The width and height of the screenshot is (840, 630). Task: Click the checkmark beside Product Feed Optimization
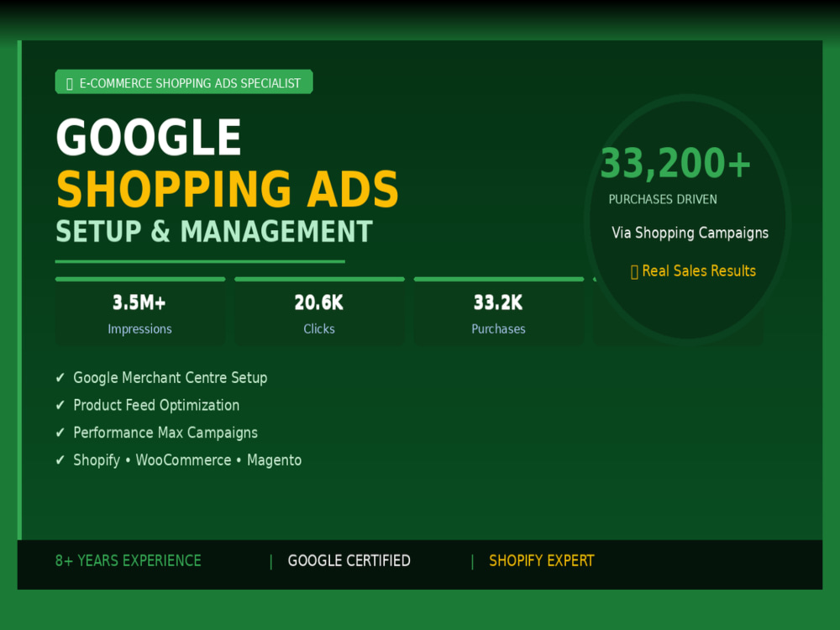[x=60, y=406]
